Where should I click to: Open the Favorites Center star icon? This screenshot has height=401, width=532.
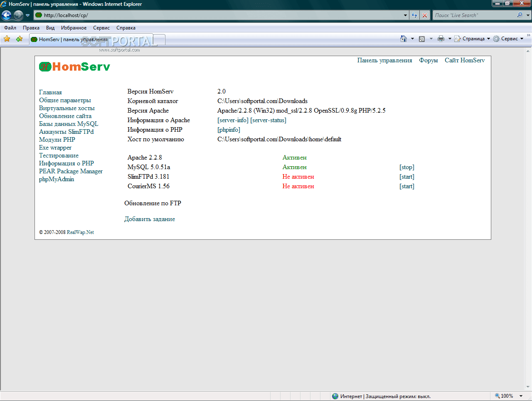click(7, 39)
